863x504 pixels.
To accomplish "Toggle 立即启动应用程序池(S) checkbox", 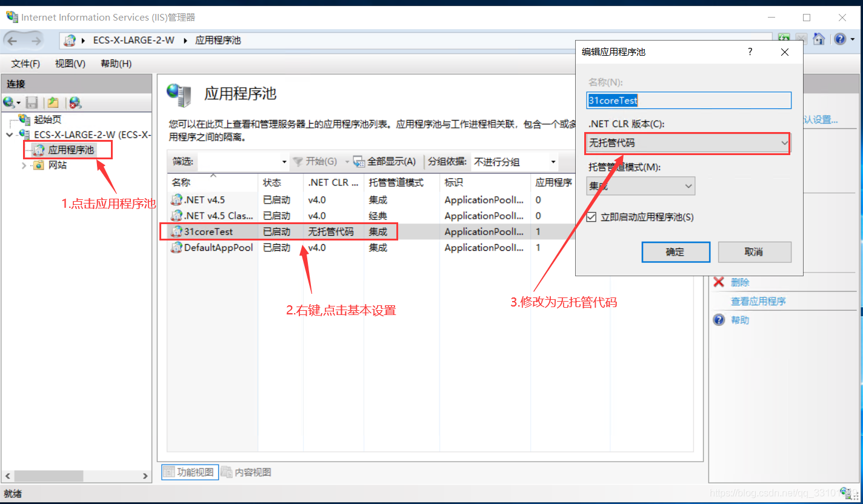I will (592, 217).
